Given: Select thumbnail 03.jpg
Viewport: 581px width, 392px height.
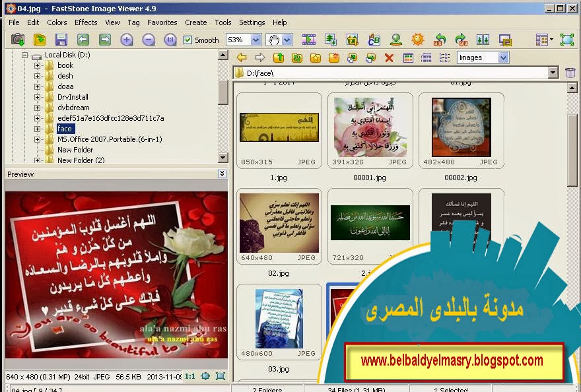Looking at the screenshot, I should pyautogui.click(x=279, y=322).
